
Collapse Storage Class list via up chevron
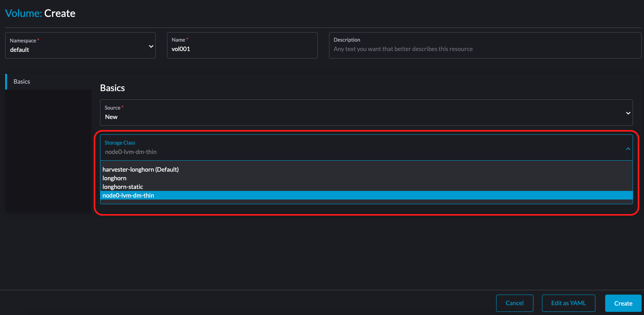[628, 149]
